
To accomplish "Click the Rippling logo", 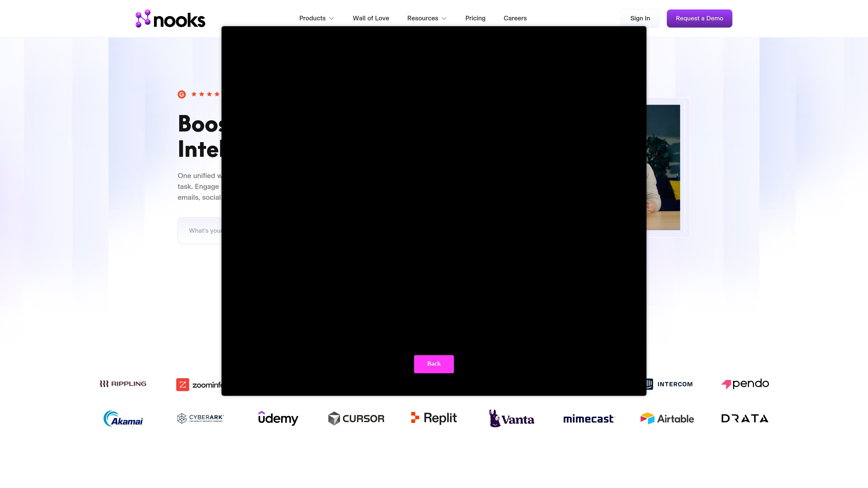I will (123, 384).
